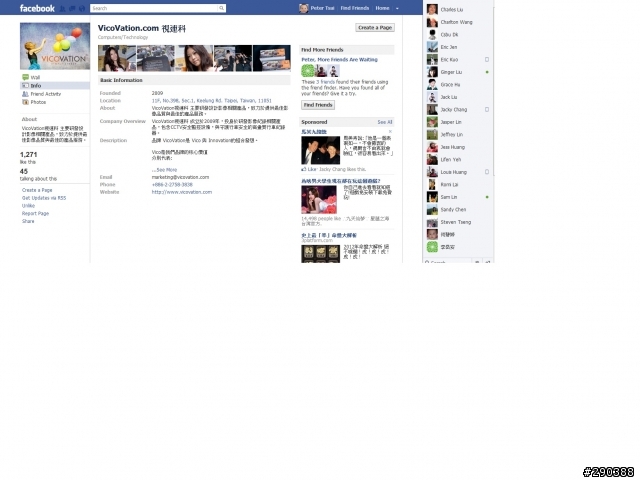This screenshot has width=640, height=480.
Task: Click first sponsored ad image of two men
Action: pos(320,150)
